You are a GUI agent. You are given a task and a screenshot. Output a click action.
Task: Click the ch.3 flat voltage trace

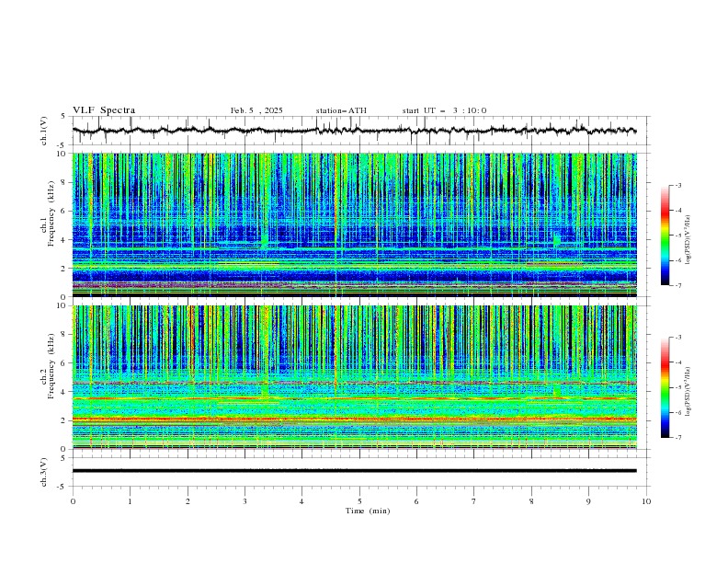tap(354, 471)
